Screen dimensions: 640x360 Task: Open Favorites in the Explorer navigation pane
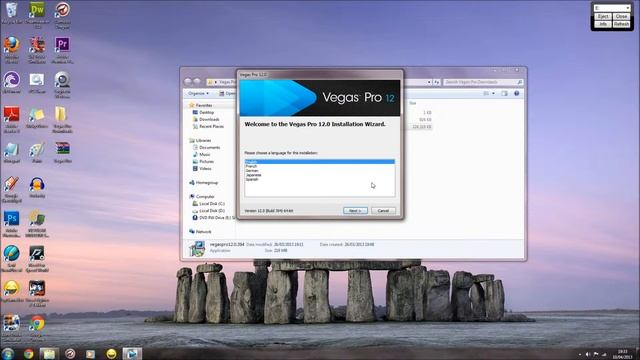click(x=203, y=105)
